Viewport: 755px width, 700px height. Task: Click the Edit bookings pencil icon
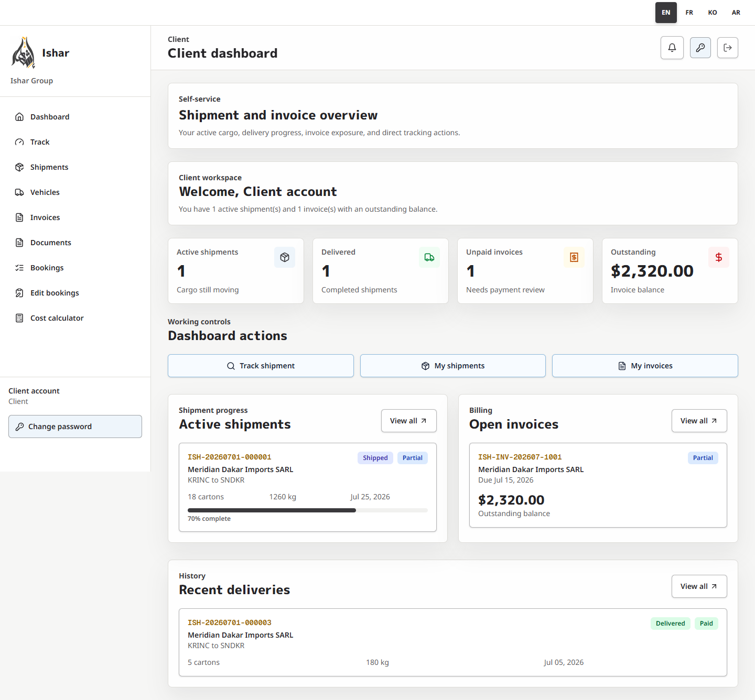point(19,293)
